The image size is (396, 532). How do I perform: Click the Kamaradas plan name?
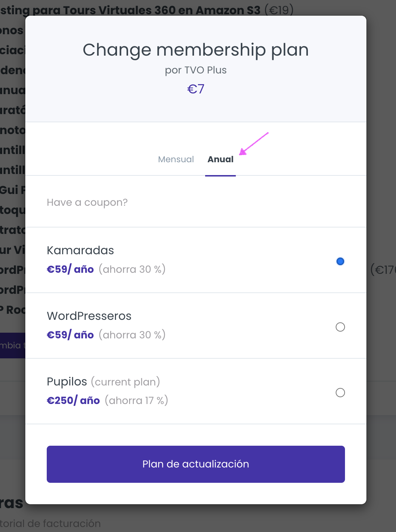point(80,250)
